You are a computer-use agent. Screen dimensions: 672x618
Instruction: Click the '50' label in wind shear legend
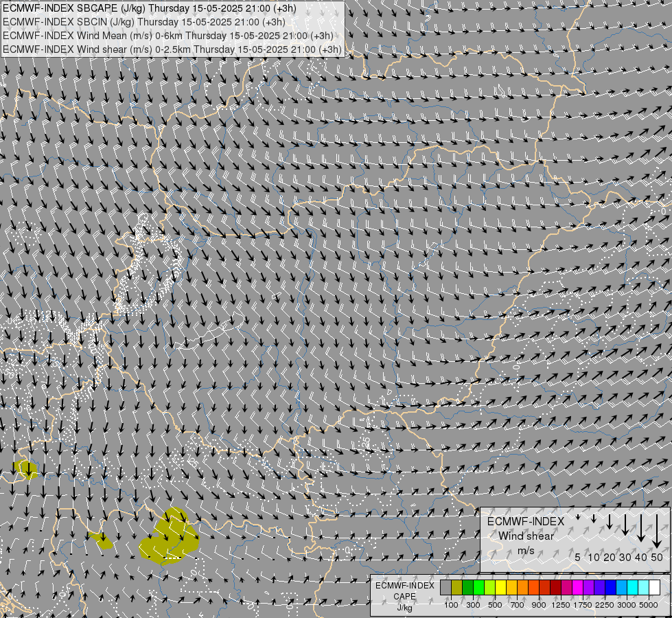[657, 558]
